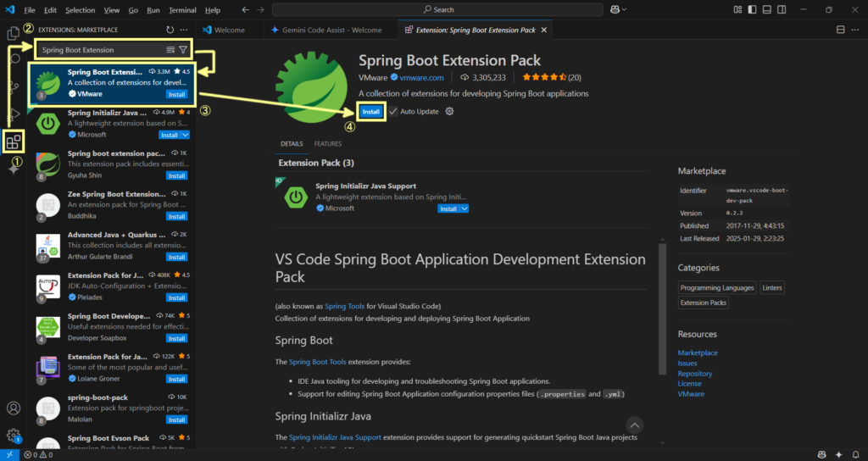Screen dimensions: 868x461
Task: Go back using the title bar arrow
Action: pos(246,9)
